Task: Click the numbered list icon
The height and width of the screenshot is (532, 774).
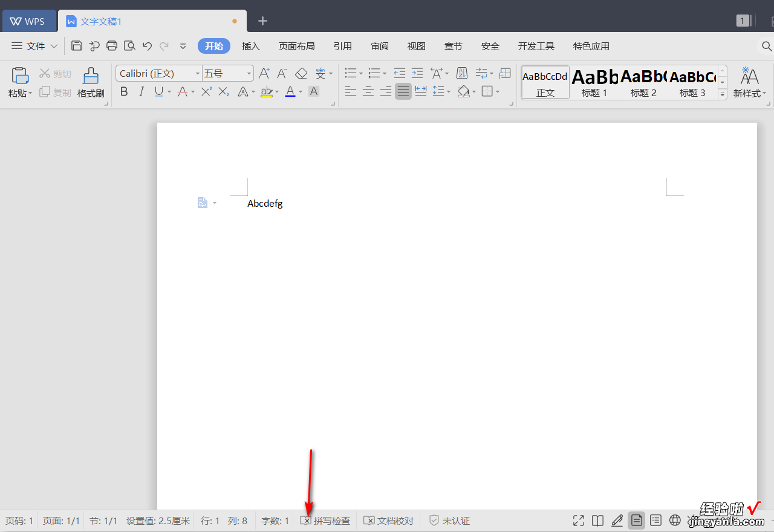Action: coord(374,74)
